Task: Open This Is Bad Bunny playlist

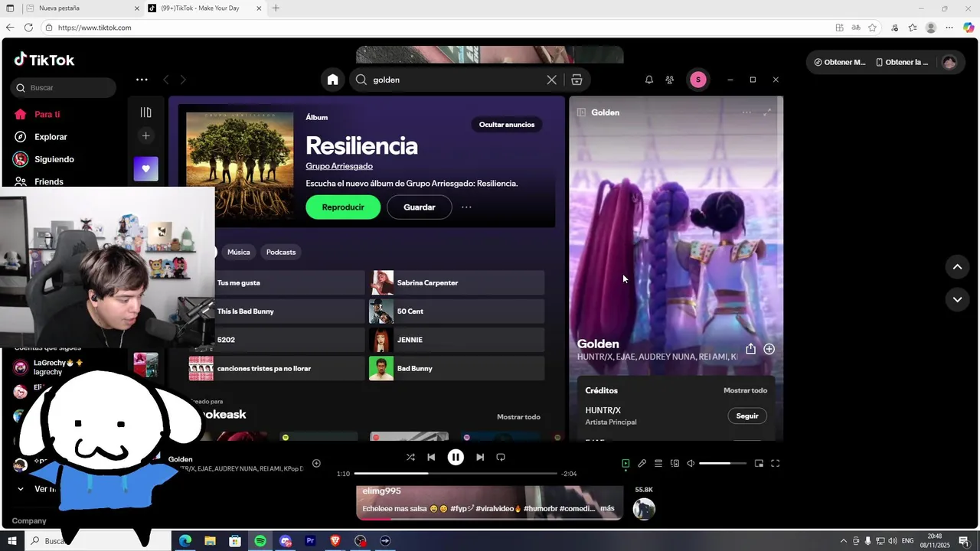Action: pyautogui.click(x=277, y=311)
